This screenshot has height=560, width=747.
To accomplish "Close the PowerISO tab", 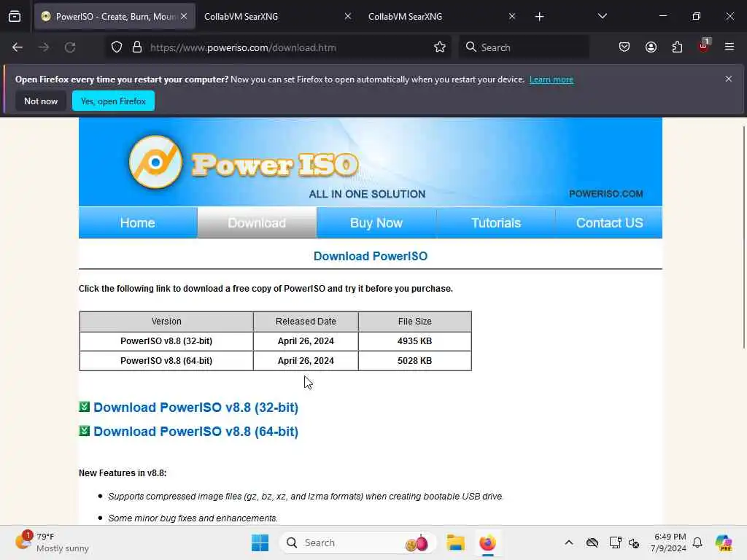I will pyautogui.click(x=184, y=16).
